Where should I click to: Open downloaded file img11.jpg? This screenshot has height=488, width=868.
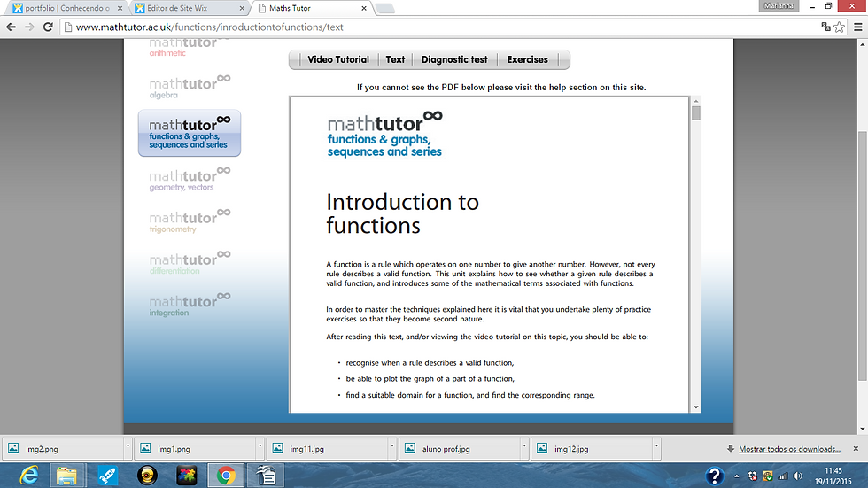tap(328, 449)
